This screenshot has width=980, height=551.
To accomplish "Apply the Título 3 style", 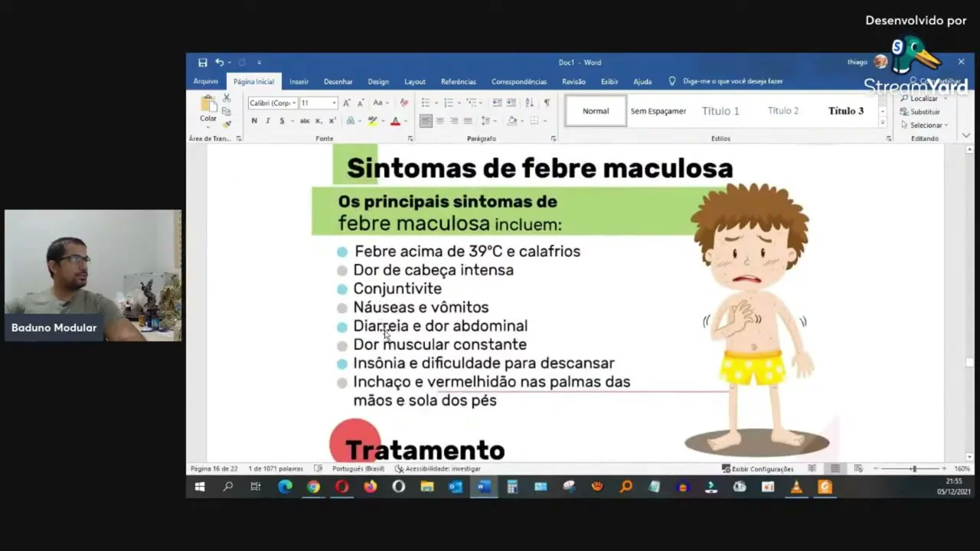I will pos(846,111).
